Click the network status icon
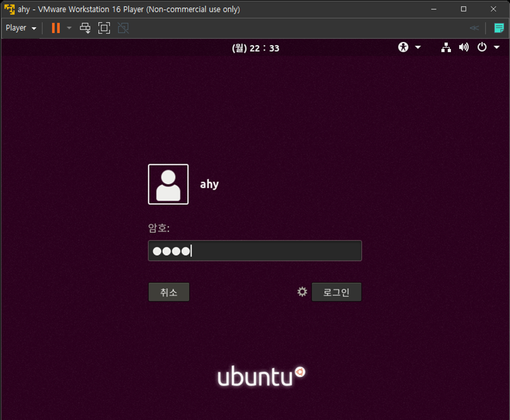 click(446, 48)
